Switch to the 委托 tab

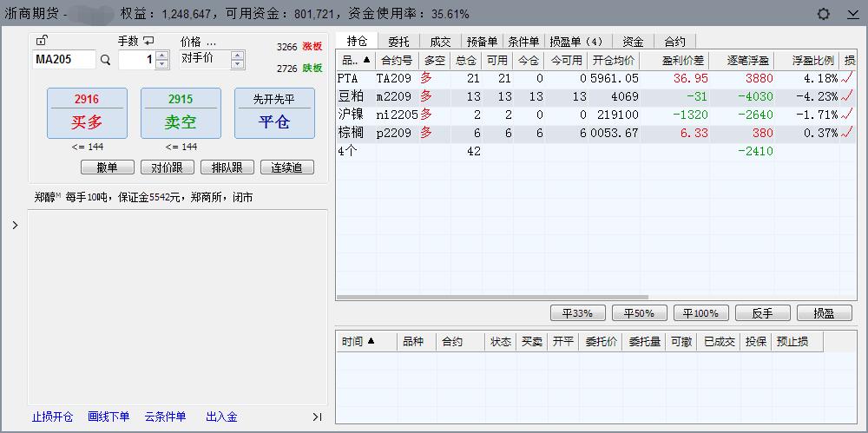point(399,41)
